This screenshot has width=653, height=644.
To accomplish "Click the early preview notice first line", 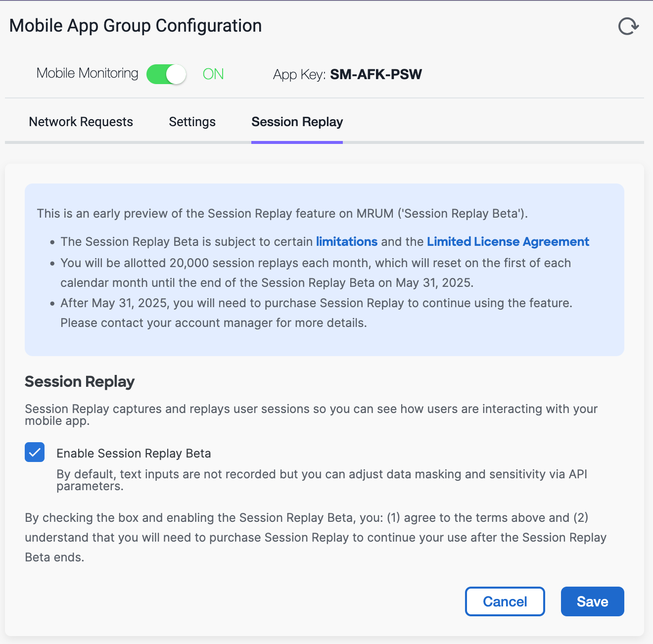I will [282, 214].
